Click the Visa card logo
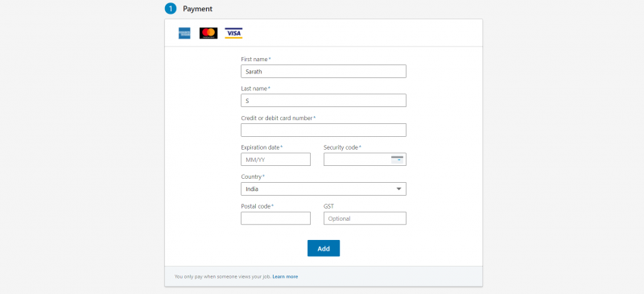The height and width of the screenshot is (294, 644). [233, 33]
